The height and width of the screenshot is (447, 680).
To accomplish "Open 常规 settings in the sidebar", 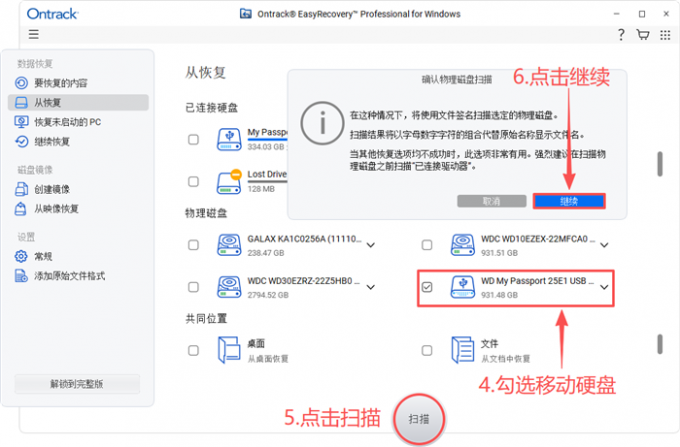I will (78, 256).
